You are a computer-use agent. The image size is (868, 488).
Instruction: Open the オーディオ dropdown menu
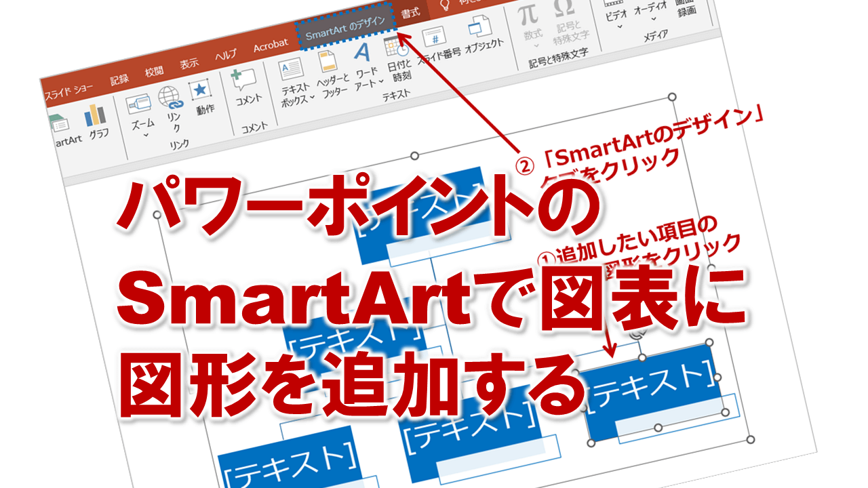653,19
